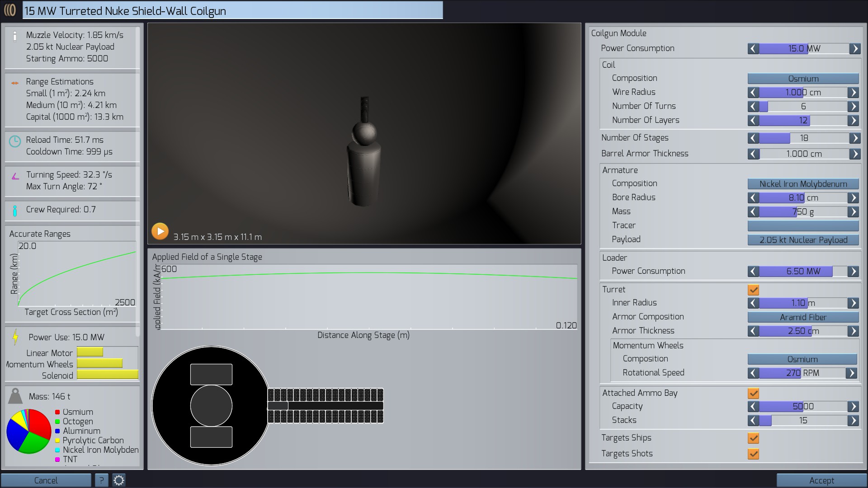This screenshot has height=488, width=868.
Task: Decrease turret Inner Radius
Action: [753, 303]
